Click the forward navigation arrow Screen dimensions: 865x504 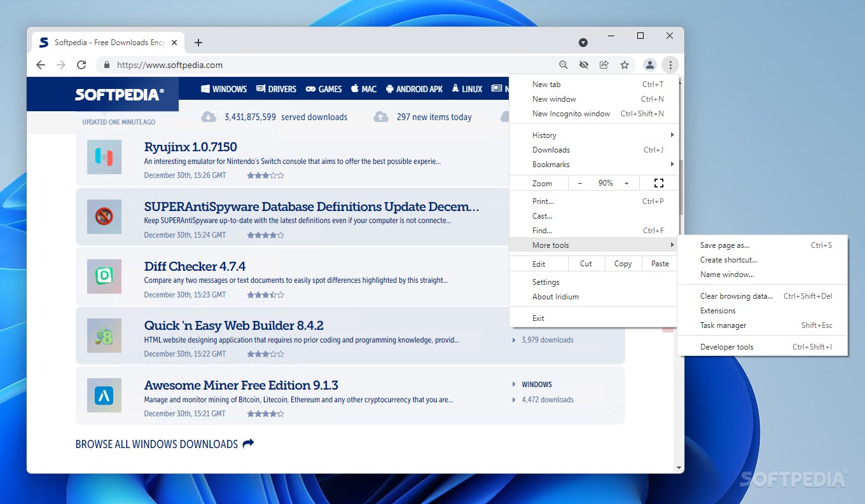61,65
